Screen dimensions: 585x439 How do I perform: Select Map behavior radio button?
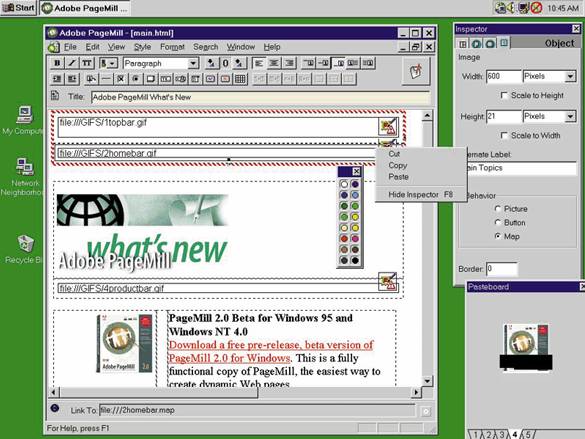point(497,236)
